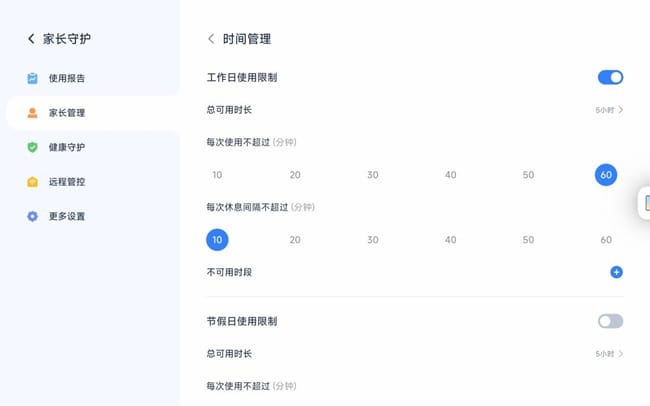Screen dimensions: 650x406
Task: Disable the 工作日使用限制 toggle
Action: click(x=610, y=77)
